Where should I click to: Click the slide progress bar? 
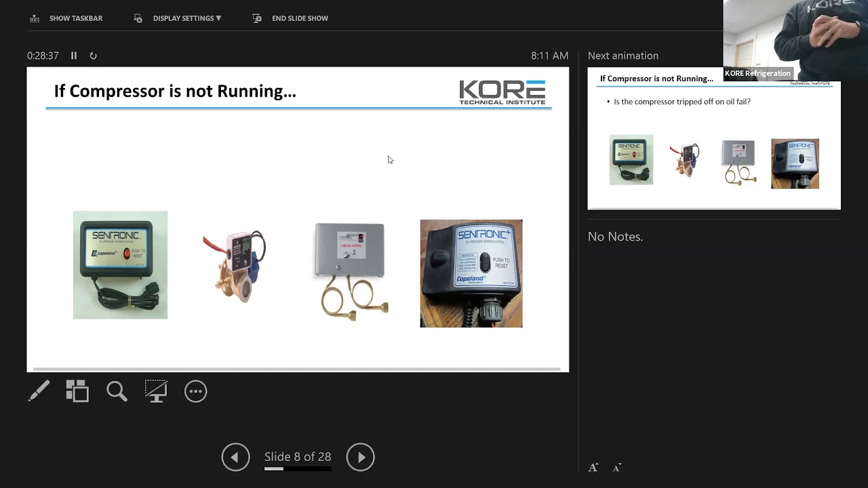pyautogui.click(x=298, y=468)
